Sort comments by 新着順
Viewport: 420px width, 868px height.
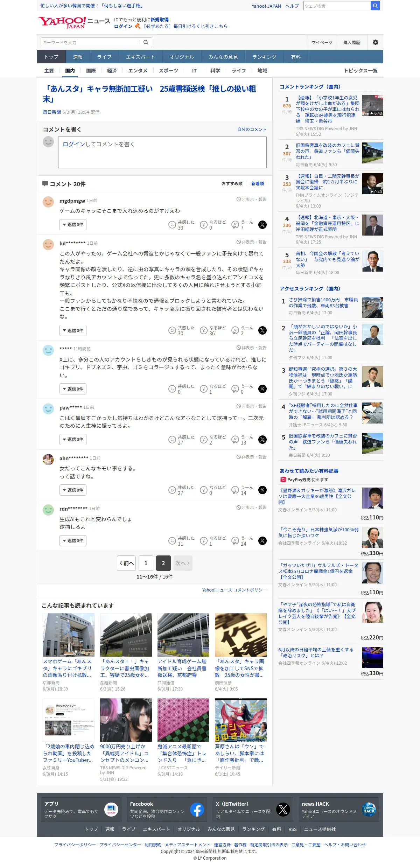[x=258, y=184]
